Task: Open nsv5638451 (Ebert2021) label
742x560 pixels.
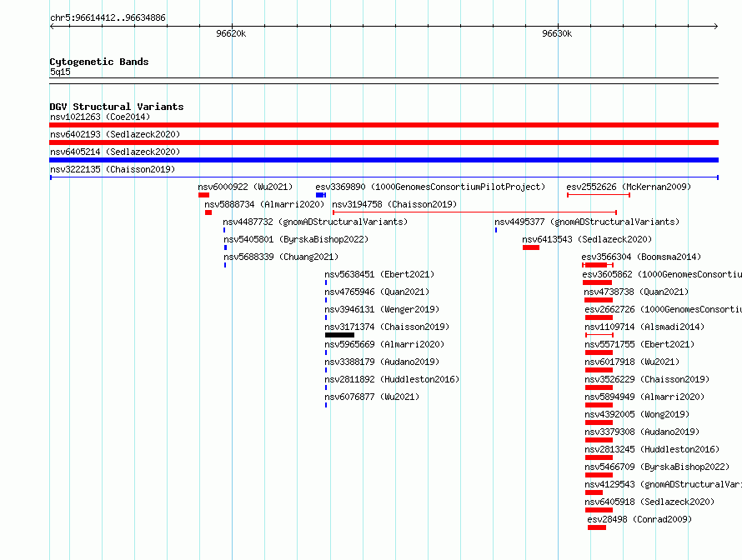Action: [379, 274]
